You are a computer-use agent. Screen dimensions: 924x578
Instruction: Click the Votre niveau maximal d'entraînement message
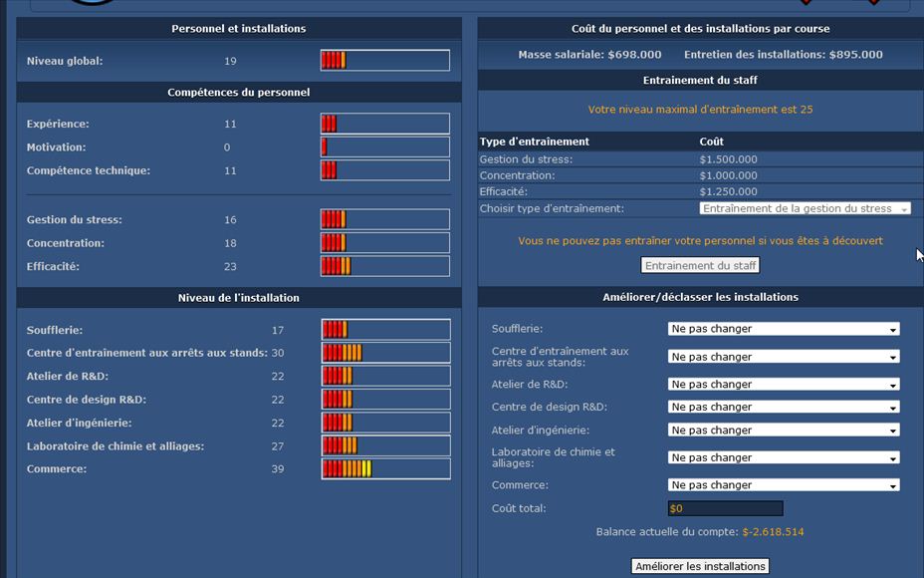(700, 109)
